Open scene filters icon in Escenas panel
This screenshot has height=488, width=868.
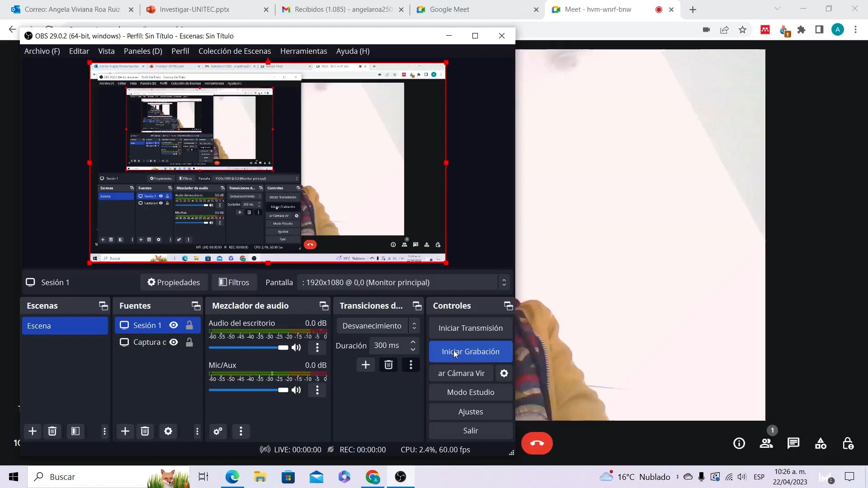(75, 431)
